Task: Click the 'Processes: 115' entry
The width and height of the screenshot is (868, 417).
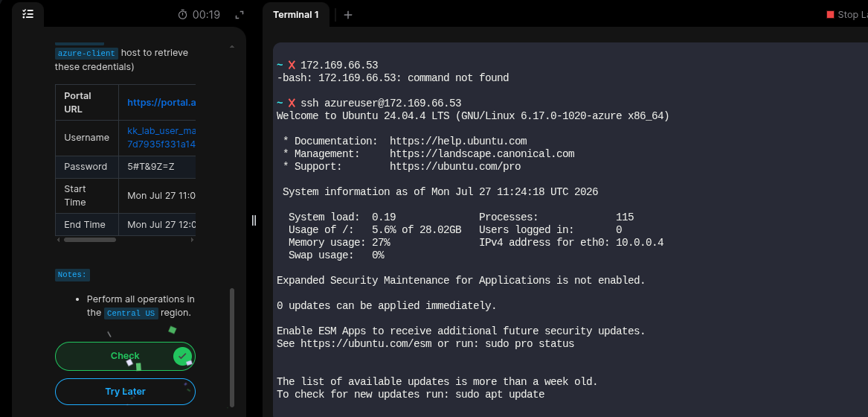Action: coord(556,217)
